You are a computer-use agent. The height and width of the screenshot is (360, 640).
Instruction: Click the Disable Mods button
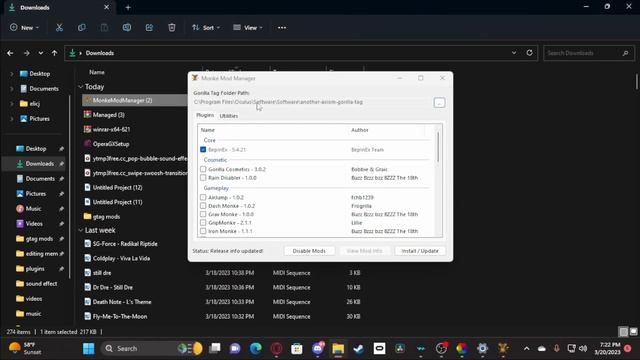309,251
